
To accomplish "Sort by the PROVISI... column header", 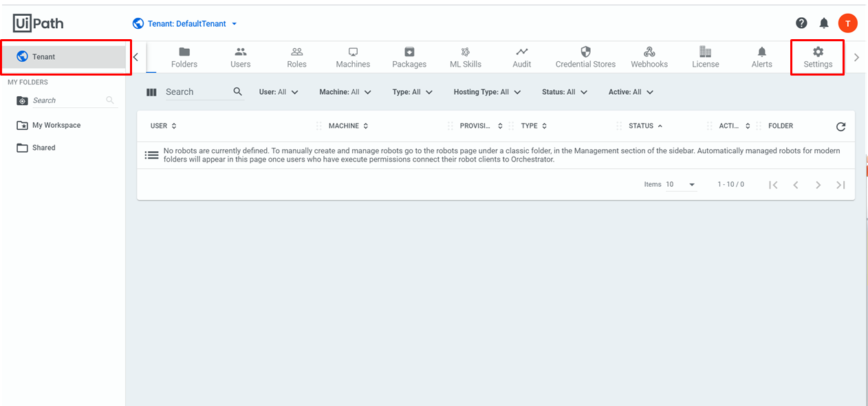I will [x=481, y=126].
